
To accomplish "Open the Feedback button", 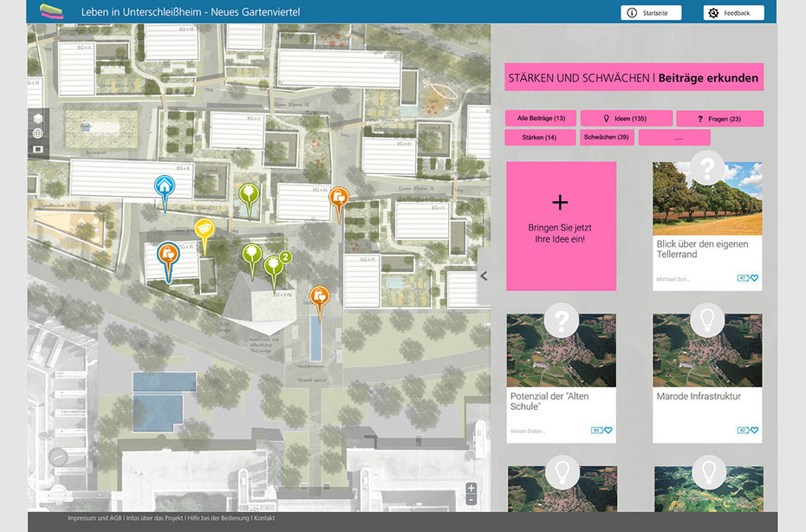I will click(733, 13).
